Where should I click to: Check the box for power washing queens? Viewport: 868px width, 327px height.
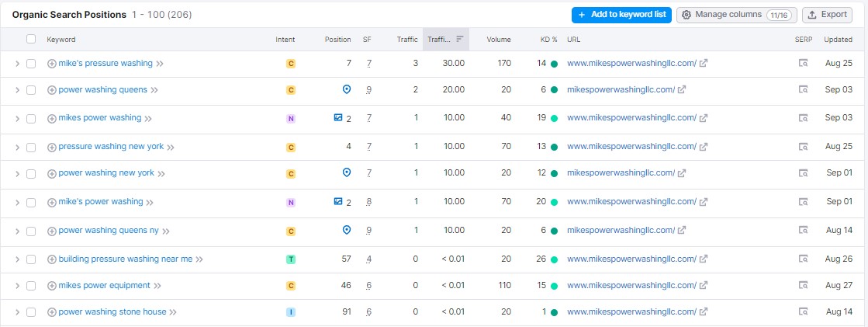click(x=31, y=90)
